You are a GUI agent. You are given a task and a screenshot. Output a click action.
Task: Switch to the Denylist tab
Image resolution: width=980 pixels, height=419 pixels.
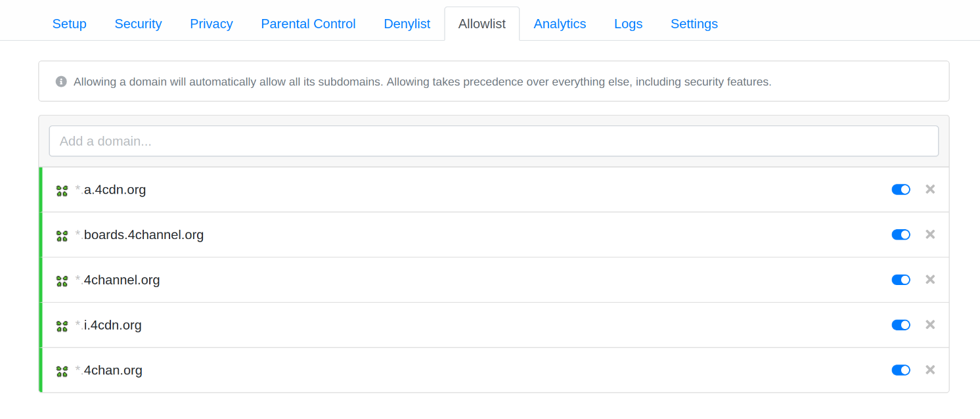[407, 24]
